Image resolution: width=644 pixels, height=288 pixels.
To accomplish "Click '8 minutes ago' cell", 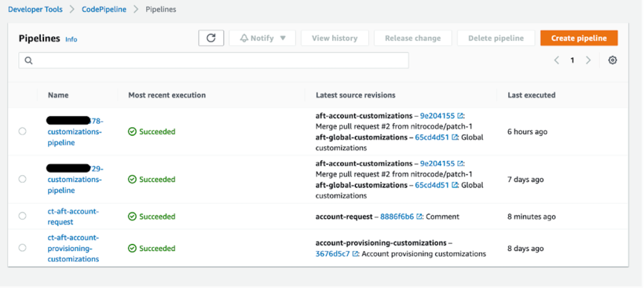I will click(x=531, y=216).
